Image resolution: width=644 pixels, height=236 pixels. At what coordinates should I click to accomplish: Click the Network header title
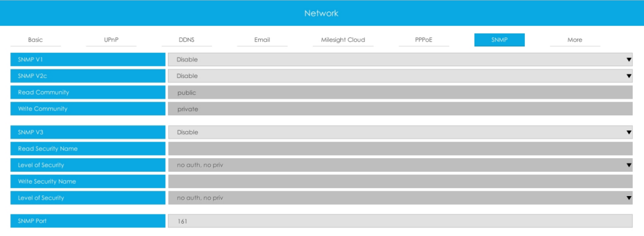point(321,13)
